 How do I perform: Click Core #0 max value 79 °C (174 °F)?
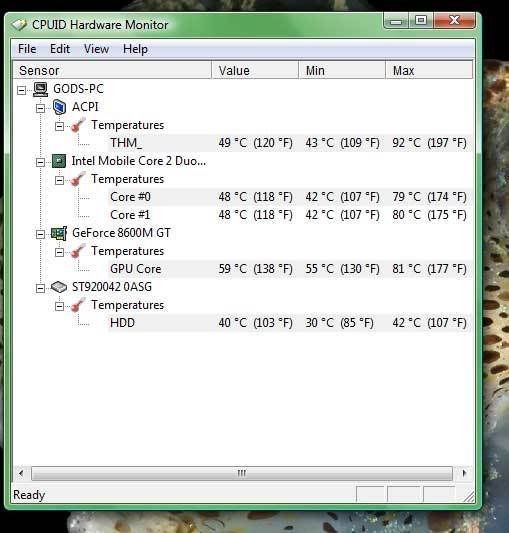click(x=429, y=197)
